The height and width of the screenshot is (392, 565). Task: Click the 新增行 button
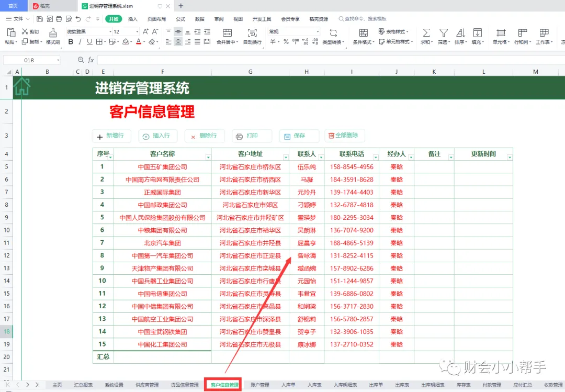pos(111,136)
